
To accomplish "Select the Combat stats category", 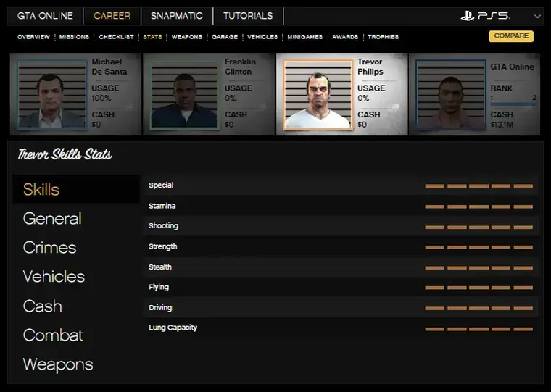I will click(53, 335).
